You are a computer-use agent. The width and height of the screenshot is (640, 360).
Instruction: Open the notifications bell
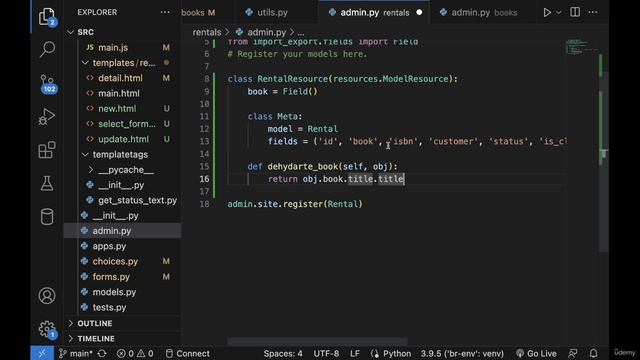point(593,353)
